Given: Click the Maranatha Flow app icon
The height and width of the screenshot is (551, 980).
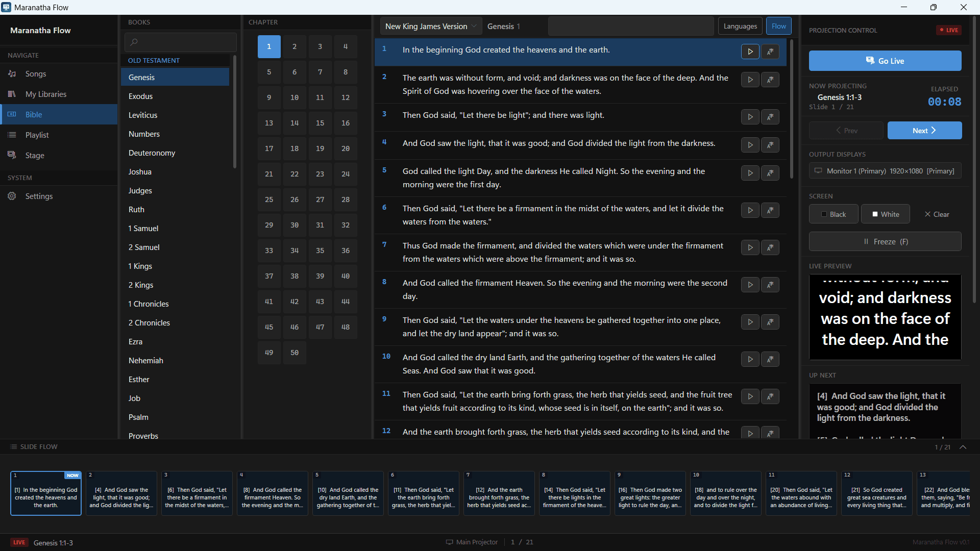Looking at the screenshot, I should pyautogui.click(x=6, y=7).
